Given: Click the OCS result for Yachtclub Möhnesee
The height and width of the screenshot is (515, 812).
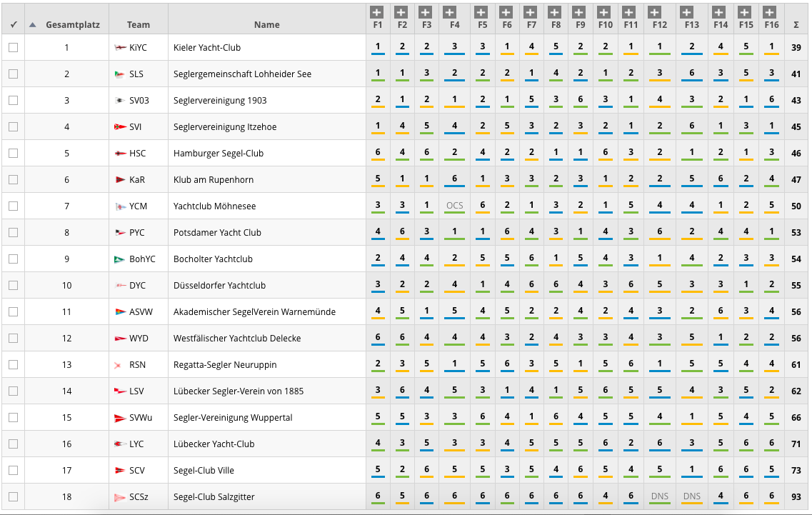Looking at the screenshot, I should [454, 206].
